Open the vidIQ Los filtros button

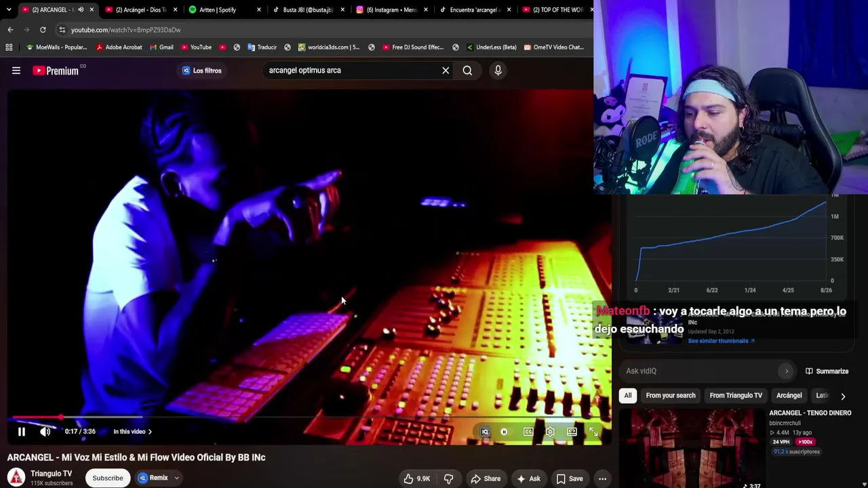click(201, 70)
